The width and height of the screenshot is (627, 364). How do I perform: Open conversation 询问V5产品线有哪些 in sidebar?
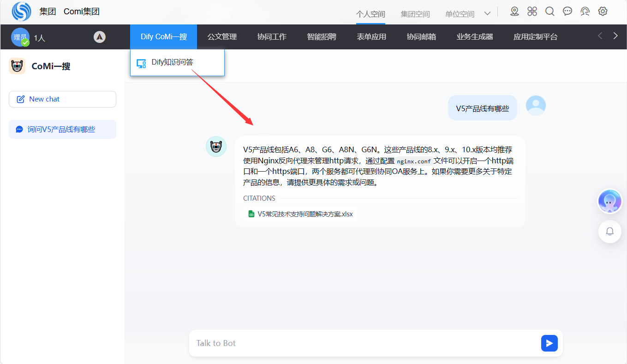pyautogui.click(x=62, y=130)
